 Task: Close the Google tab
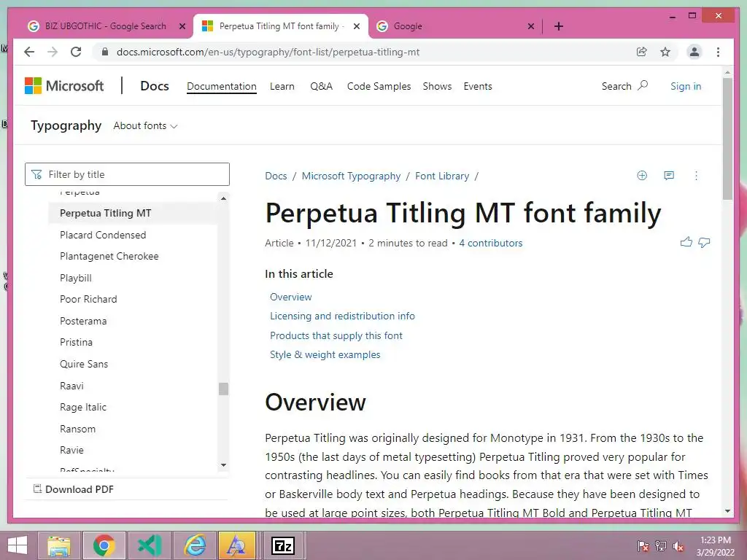click(x=531, y=26)
